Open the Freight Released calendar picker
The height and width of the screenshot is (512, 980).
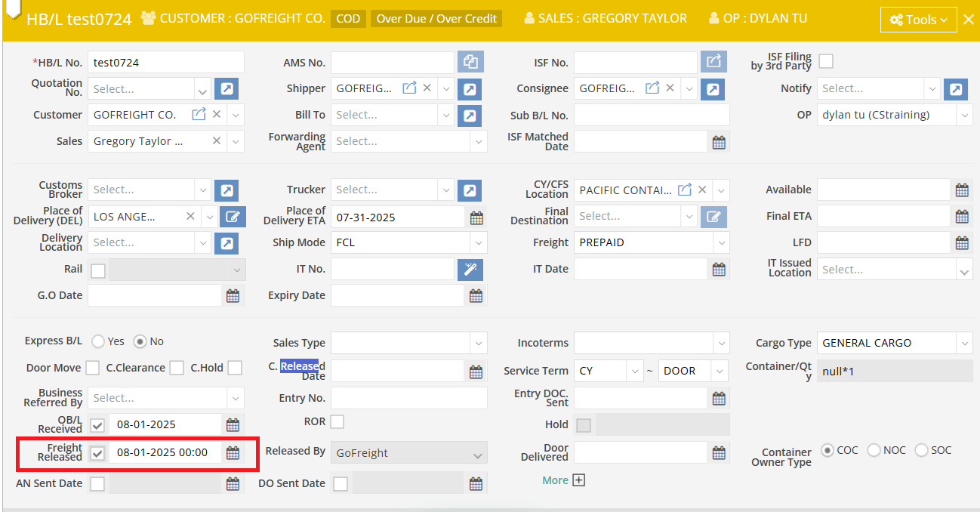(x=233, y=452)
